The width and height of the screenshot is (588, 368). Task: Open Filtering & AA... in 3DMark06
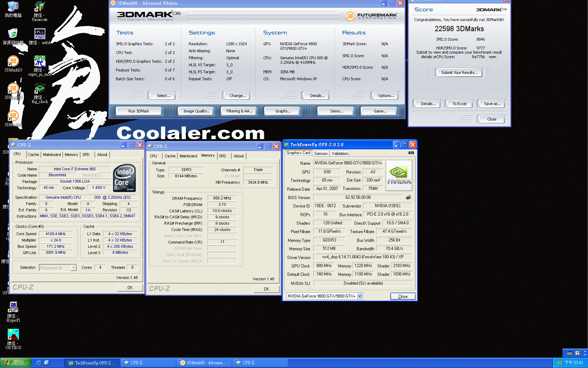click(x=239, y=111)
